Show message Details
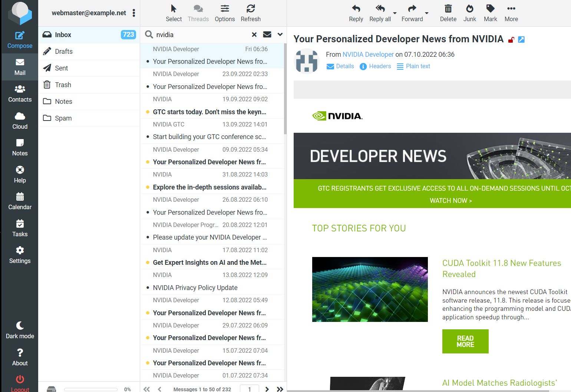Viewport: 571px width, 392px height. (340, 66)
